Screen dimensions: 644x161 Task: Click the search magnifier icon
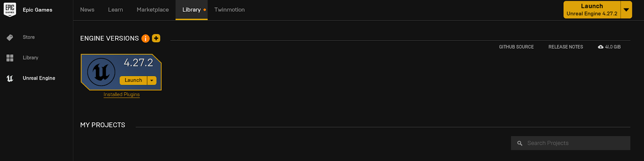tap(520, 143)
